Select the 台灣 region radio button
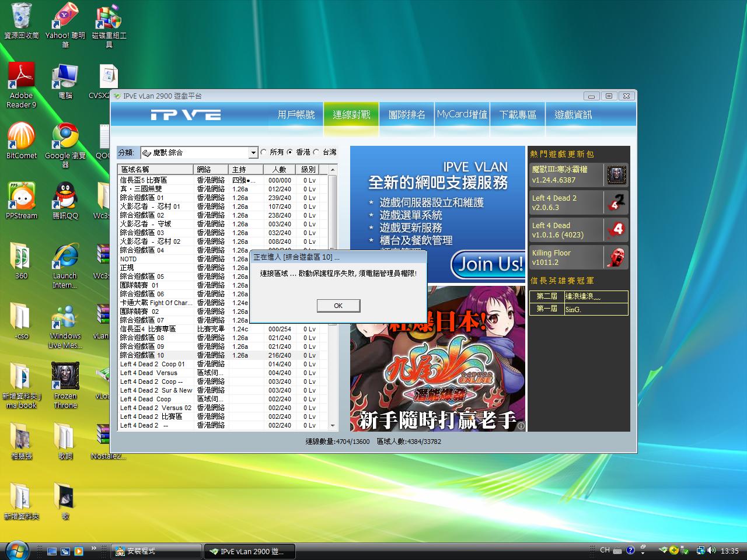Viewport: 747px width, 560px height. click(316, 152)
